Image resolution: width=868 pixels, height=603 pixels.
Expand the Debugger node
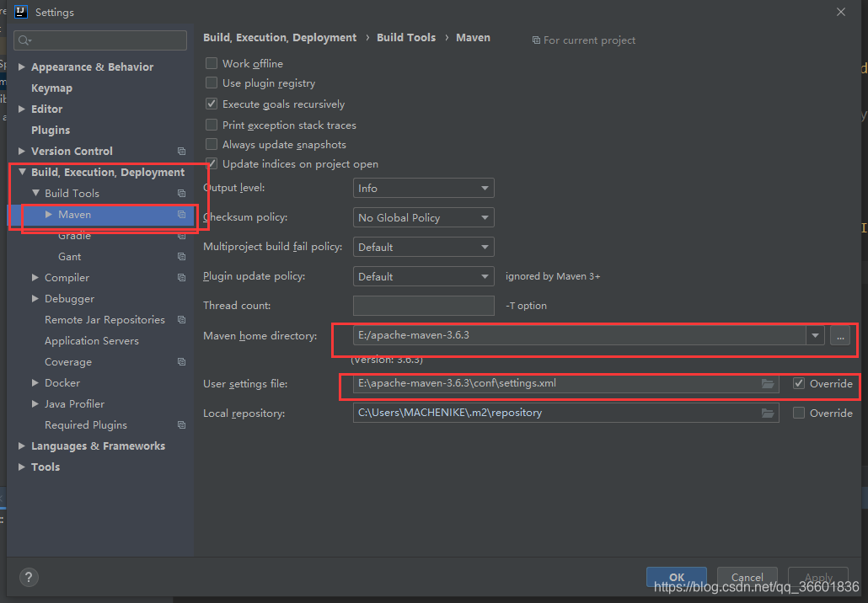(35, 298)
